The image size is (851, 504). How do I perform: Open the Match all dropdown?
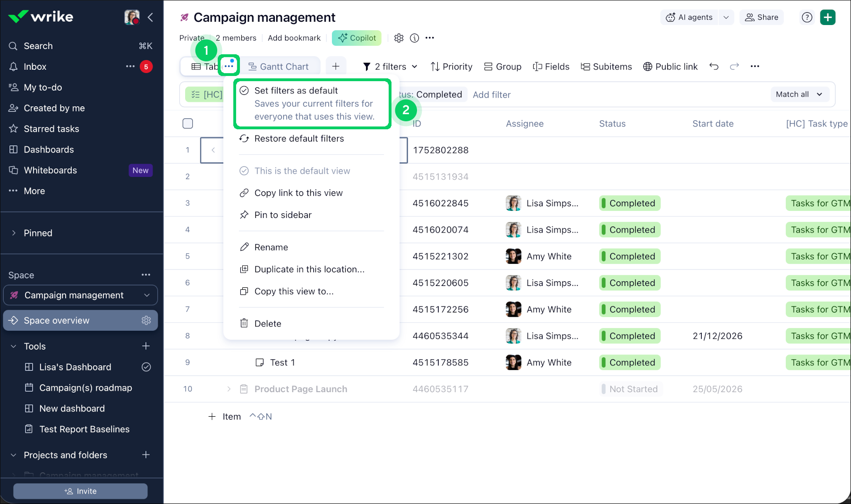pos(799,94)
